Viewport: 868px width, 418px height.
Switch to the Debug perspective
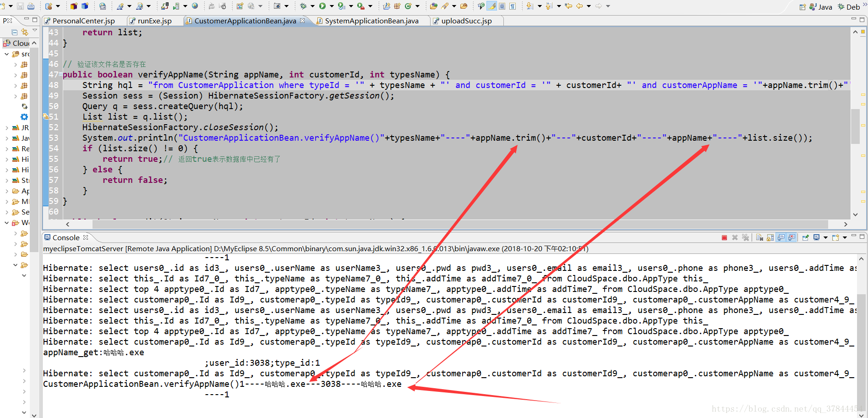coord(849,7)
